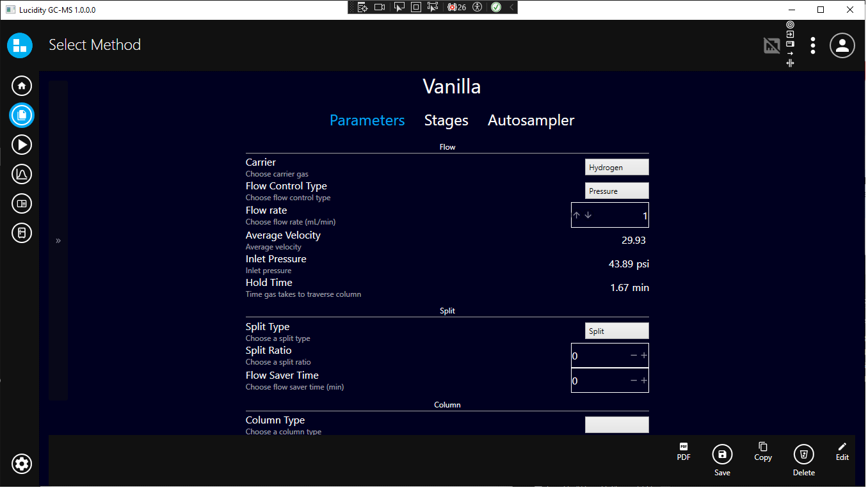The height and width of the screenshot is (490, 868).
Task: Open the settings gear in sidebar
Action: click(x=22, y=464)
